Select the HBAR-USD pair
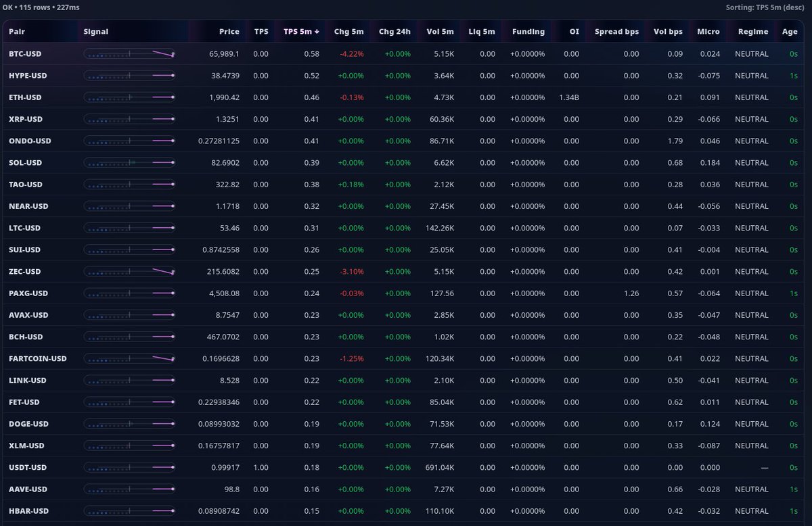The width and height of the screenshot is (812, 526). tap(28, 511)
